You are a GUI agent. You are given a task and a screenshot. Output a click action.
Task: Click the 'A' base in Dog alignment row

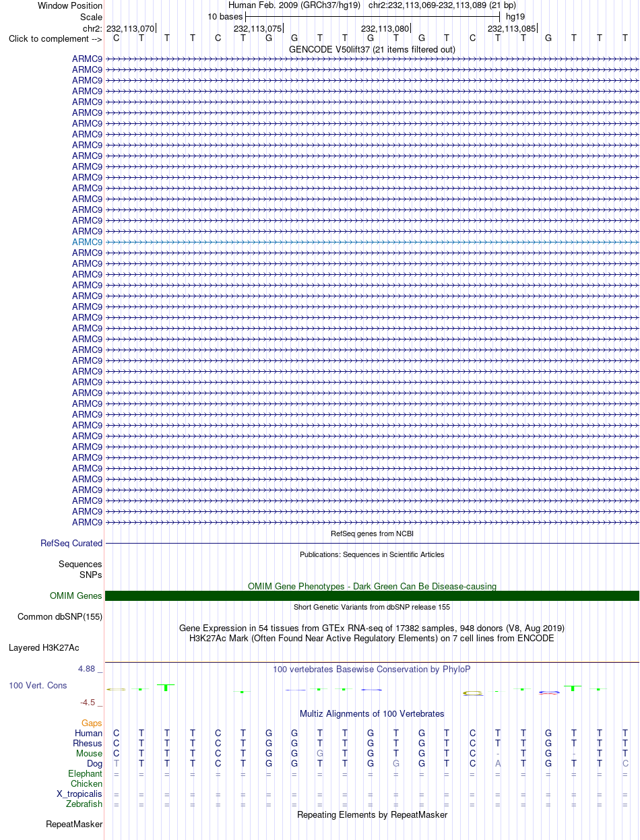[x=498, y=764]
